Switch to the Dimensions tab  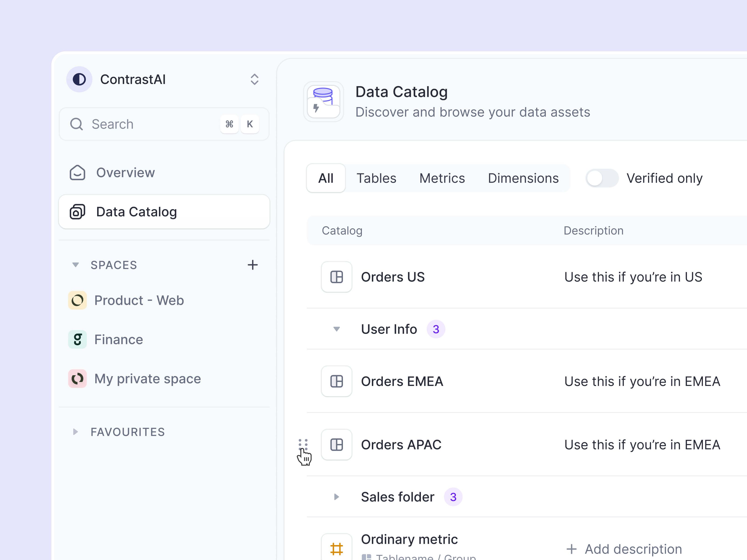tap(523, 178)
